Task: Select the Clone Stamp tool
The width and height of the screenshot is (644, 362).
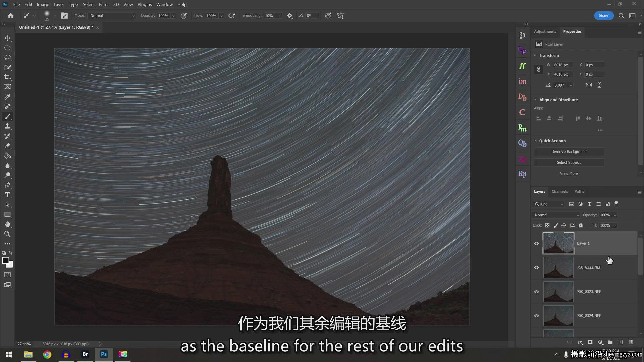Action: point(7,126)
